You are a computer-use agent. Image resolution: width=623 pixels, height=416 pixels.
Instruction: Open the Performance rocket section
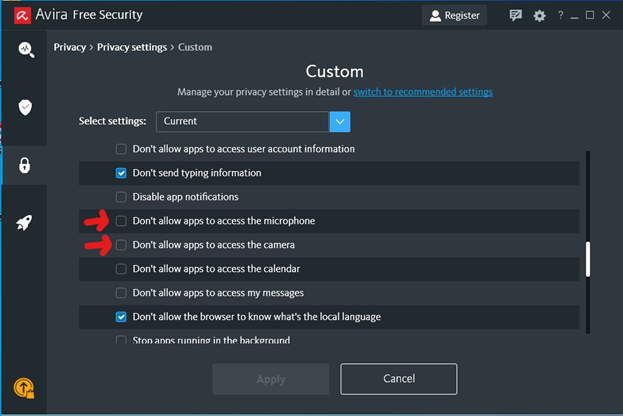coord(26,222)
